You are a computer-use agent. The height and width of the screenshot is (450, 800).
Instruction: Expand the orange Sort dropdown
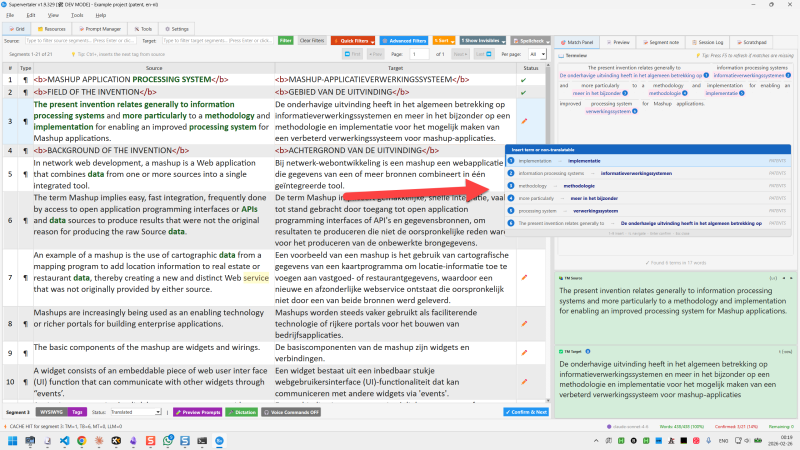coord(443,41)
